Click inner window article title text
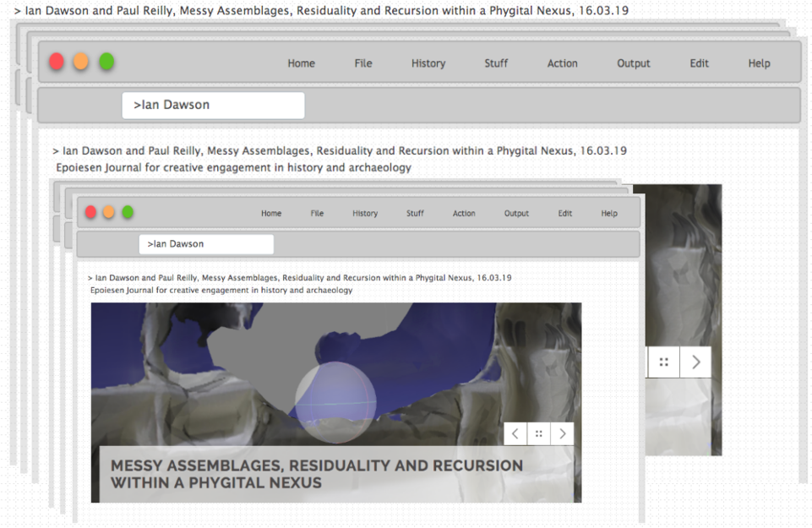The width and height of the screenshot is (812, 528). 300,278
